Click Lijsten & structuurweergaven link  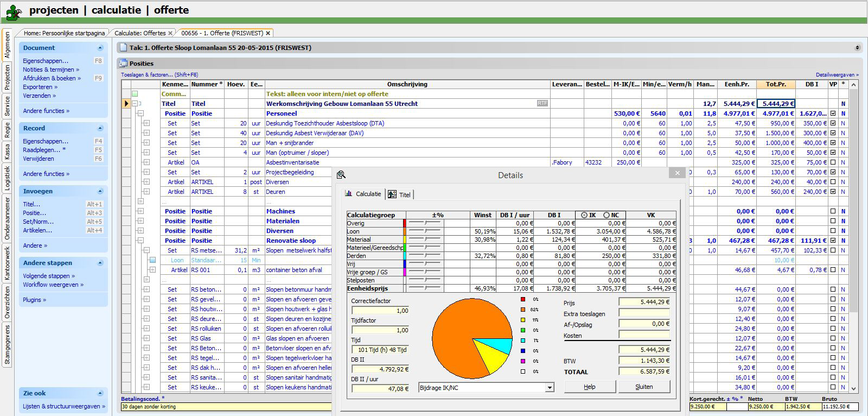(64, 406)
